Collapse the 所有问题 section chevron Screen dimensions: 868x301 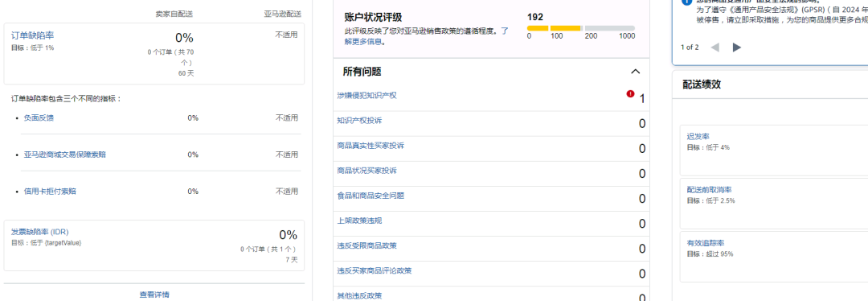click(636, 72)
